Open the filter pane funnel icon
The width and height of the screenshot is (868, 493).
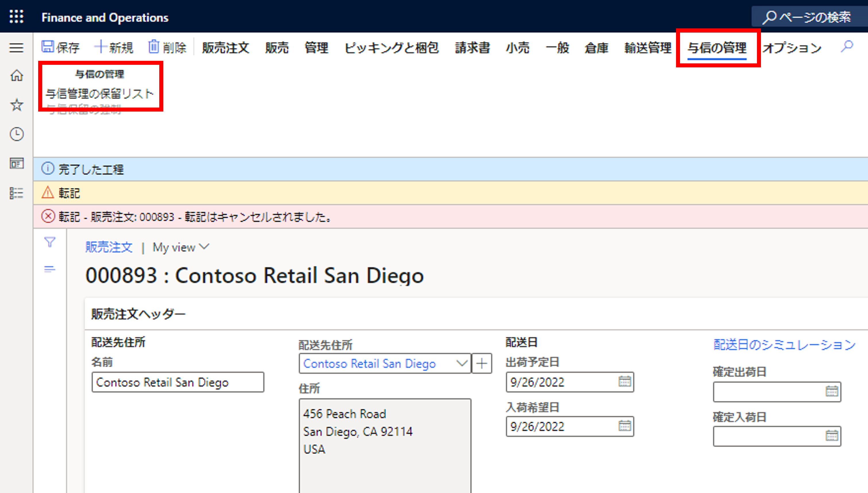[50, 242]
